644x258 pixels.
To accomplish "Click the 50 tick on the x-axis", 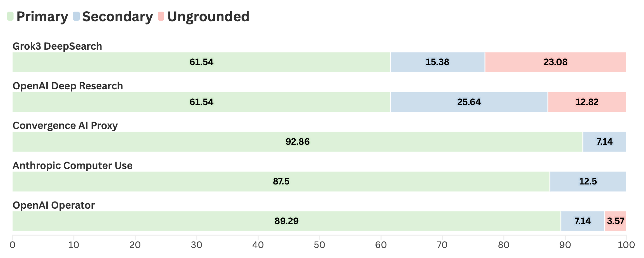I will pos(319,245).
